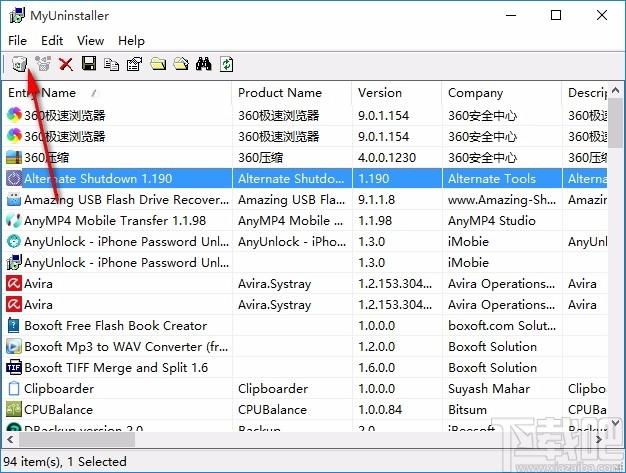Viewport: 626px width, 473px height.
Task: Click the horizontal scrollbar thumb
Action: tap(77, 439)
